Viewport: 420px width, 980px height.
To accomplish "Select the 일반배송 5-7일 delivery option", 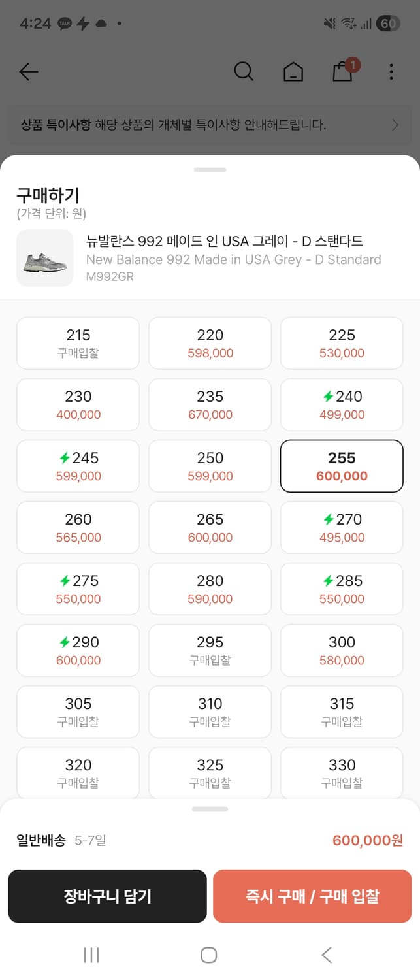I will (61, 840).
